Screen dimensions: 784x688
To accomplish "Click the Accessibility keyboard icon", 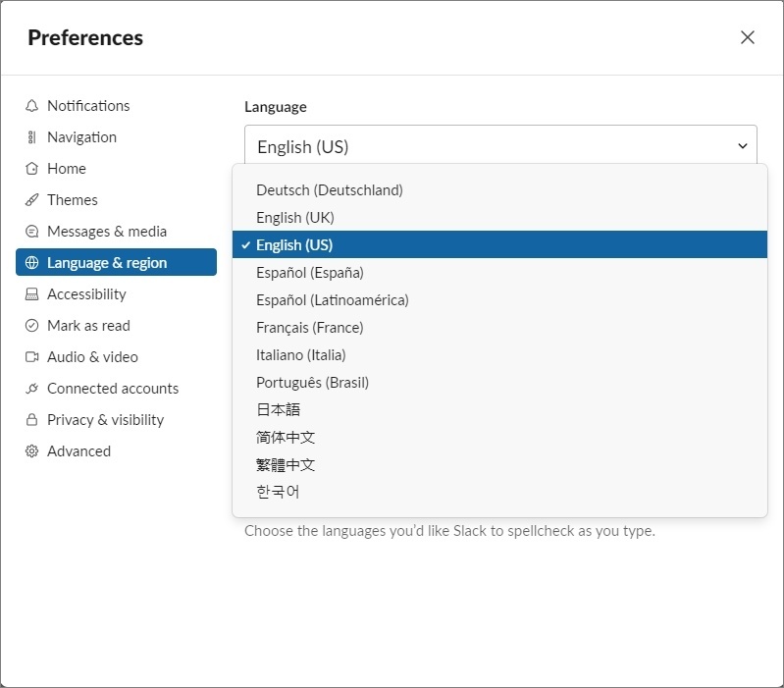I will click(x=31, y=294).
